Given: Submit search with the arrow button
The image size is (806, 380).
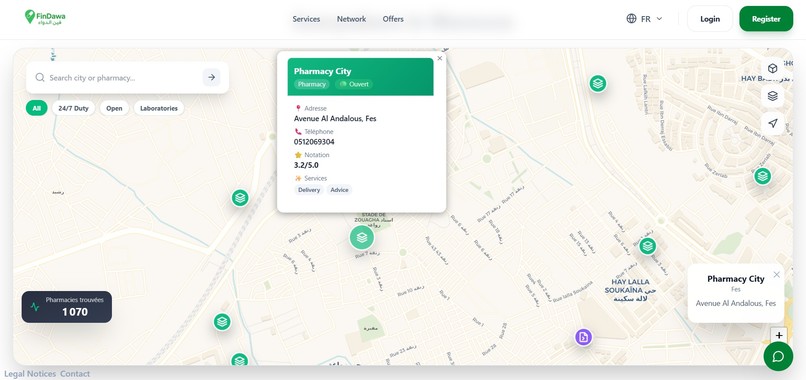Looking at the screenshot, I should click(211, 78).
